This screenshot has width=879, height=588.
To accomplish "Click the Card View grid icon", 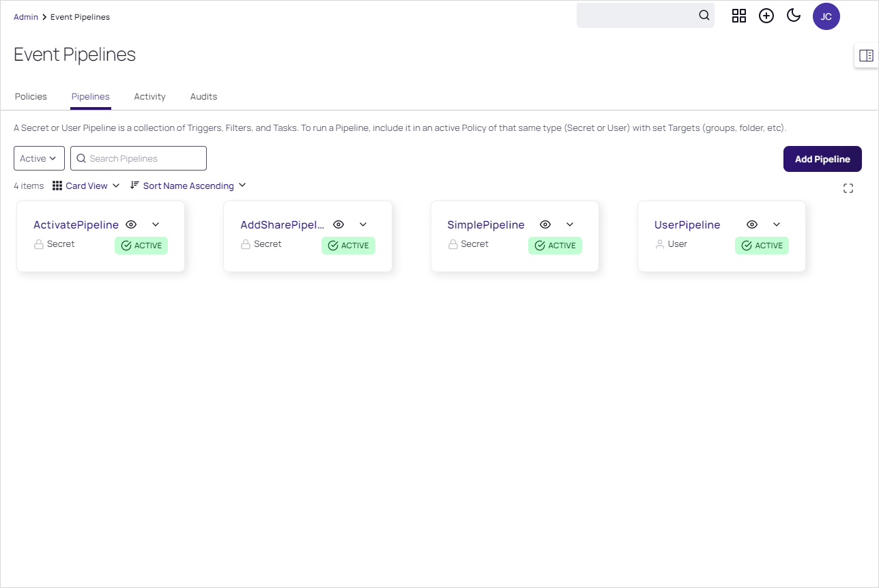I will click(57, 186).
